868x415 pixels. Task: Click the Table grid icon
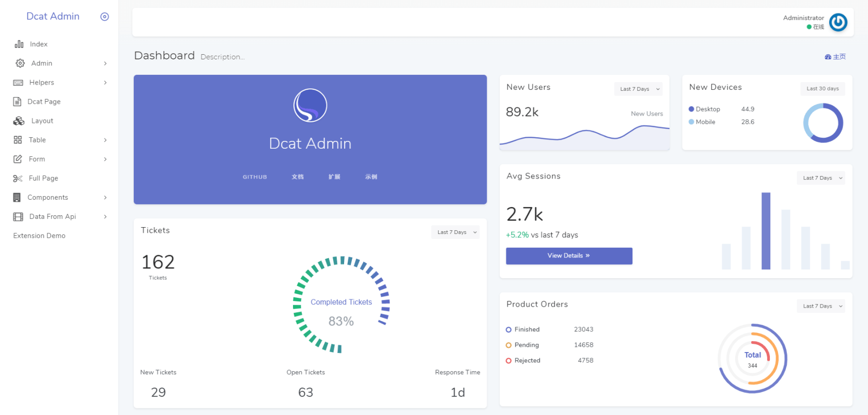[x=18, y=140]
